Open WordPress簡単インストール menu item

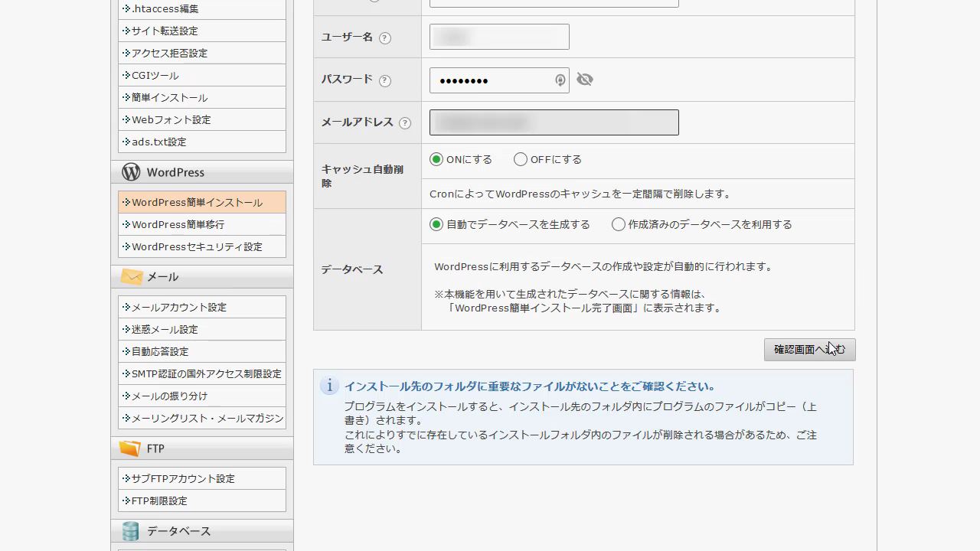pyautogui.click(x=197, y=202)
